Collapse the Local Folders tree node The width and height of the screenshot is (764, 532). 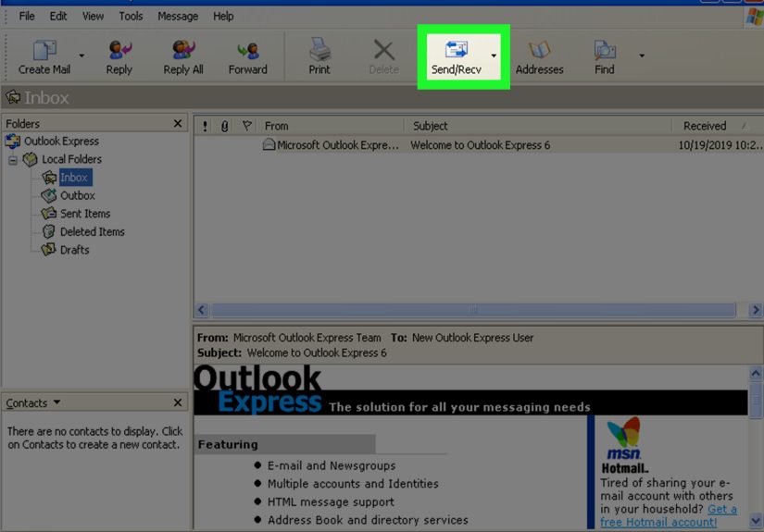click(x=13, y=160)
